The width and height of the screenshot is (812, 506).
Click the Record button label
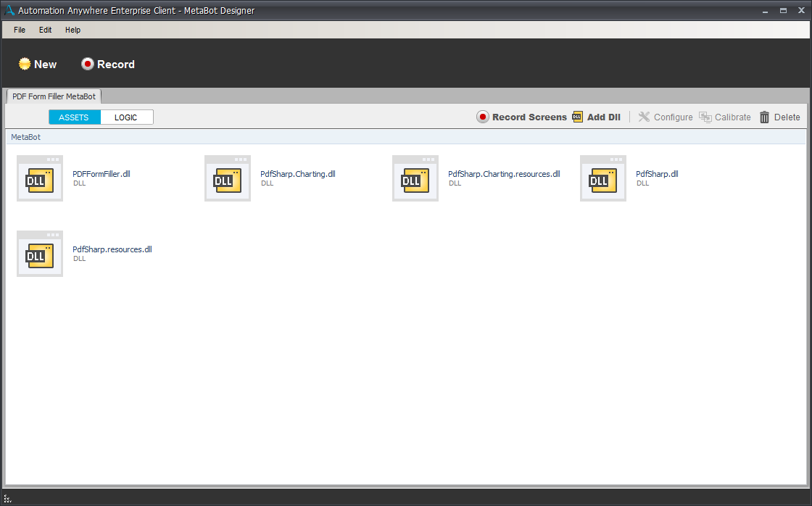tap(116, 65)
